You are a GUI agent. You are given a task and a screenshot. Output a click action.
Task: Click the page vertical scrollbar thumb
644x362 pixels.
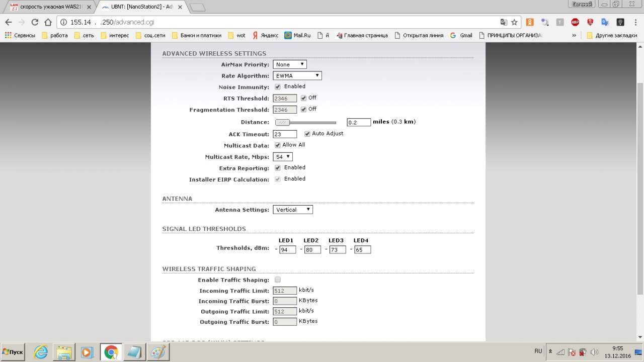640,189
